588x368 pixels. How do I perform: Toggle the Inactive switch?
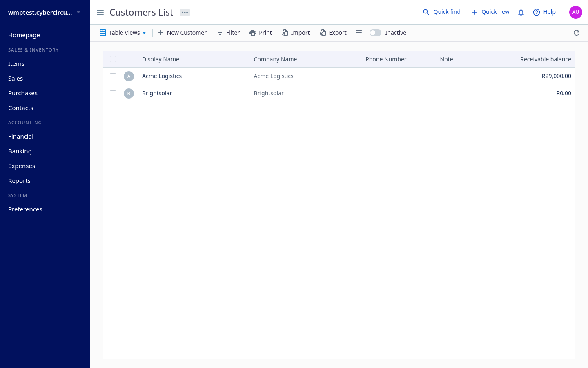[375, 33]
